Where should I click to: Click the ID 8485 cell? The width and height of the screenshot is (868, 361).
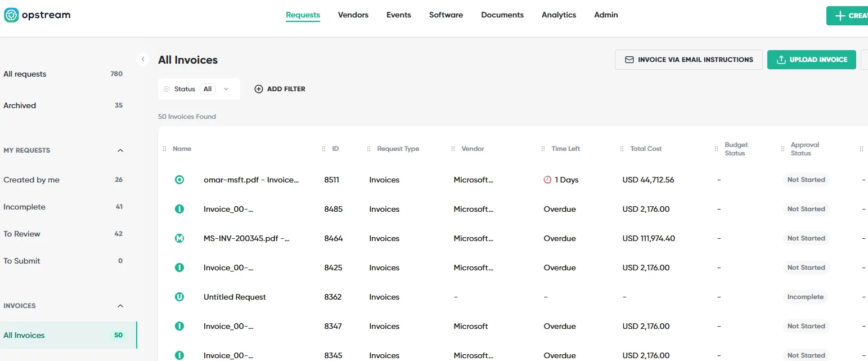click(x=334, y=209)
